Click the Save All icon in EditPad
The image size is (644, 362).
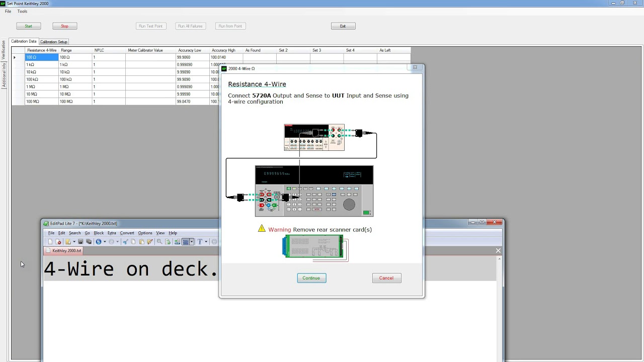tap(89, 242)
